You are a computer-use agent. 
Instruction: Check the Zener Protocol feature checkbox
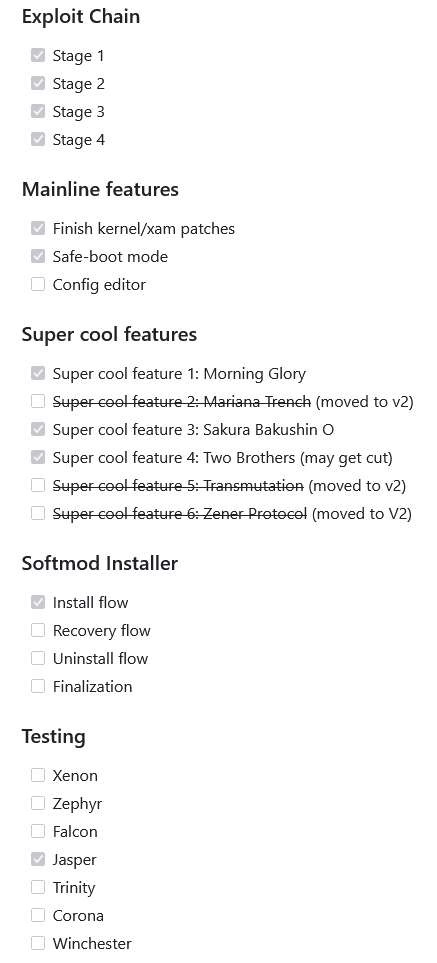pyautogui.click(x=38, y=513)
